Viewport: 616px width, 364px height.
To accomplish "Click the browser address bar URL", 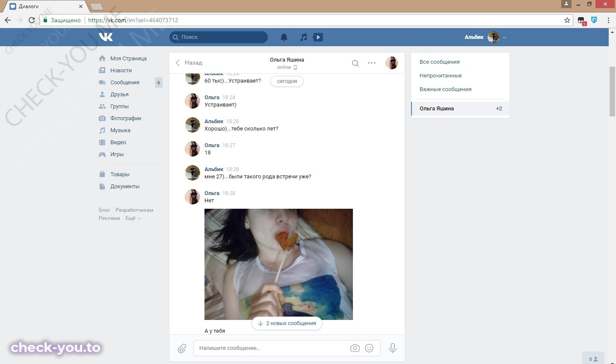I will coord(133,20).
